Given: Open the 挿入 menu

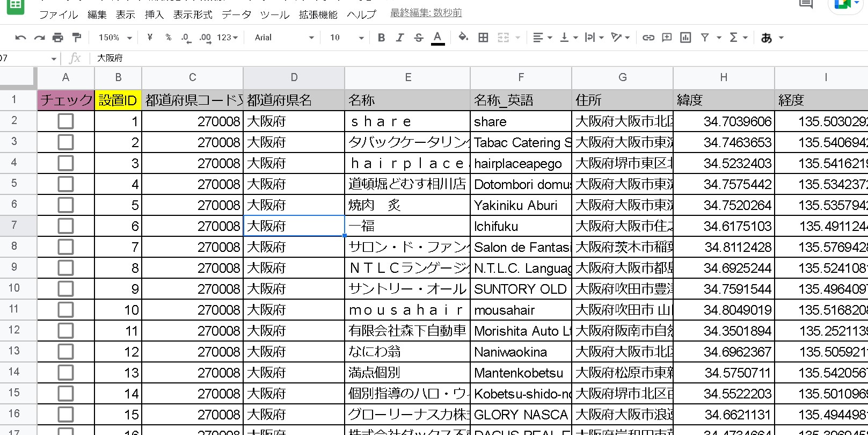Looking at the screenshot, I should (x=154, y=15).
